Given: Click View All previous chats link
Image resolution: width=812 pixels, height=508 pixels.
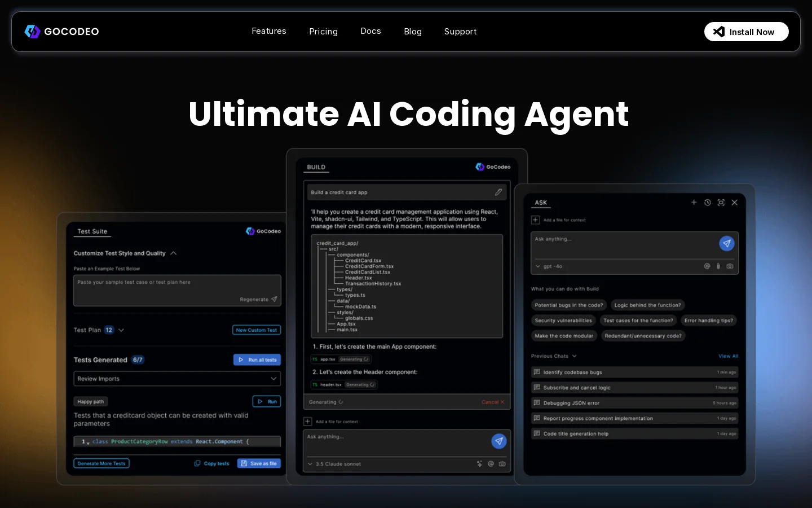Looking at the screenshot, I should (x=728, y=356).
